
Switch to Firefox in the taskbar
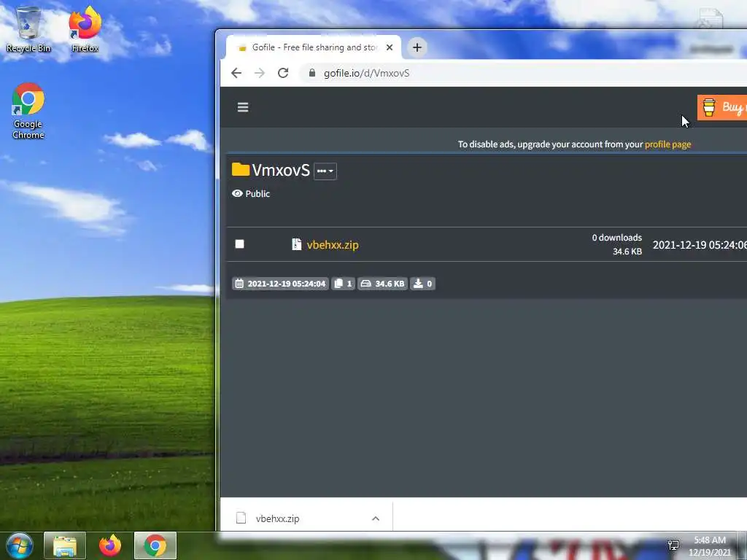coord(110,545)
